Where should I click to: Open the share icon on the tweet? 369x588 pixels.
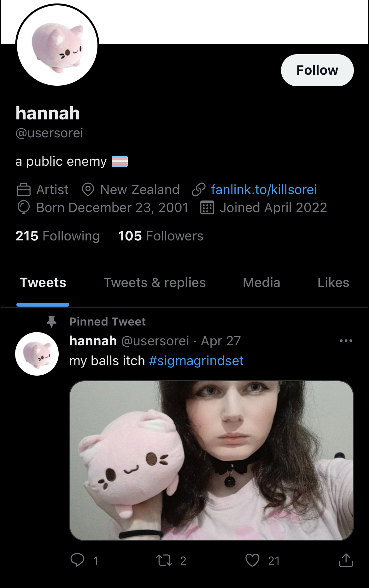point(346,560)
